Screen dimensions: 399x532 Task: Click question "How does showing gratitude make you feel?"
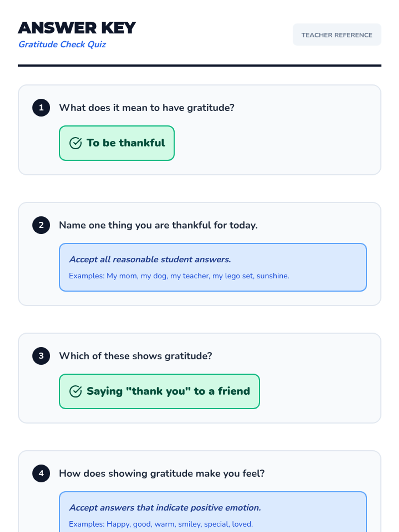tap(162, 473)
